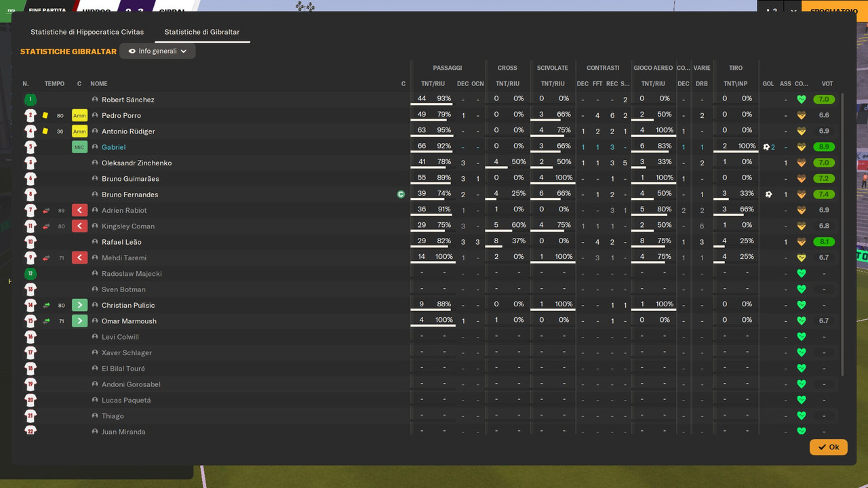Viewport: 868px width, 488px height.
Task: Open Christian Pulisic player profile
Action: coord(128,305)
